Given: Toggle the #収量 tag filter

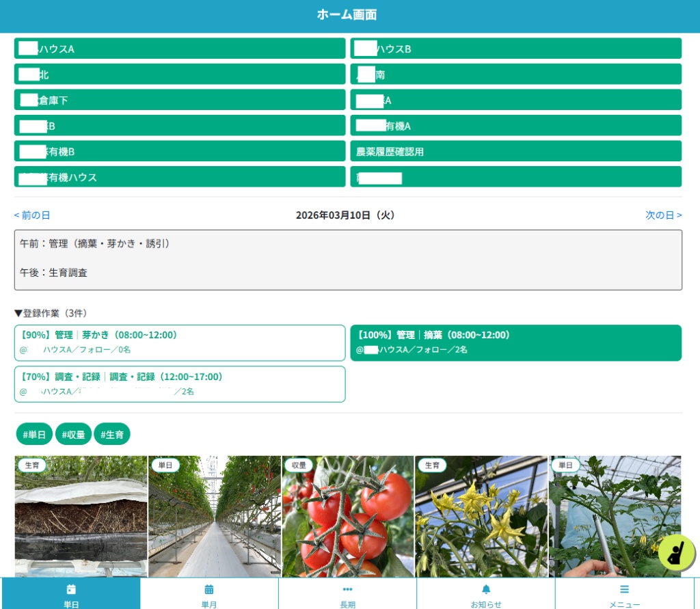Looking at the screenshot, I should coord(73,434).
